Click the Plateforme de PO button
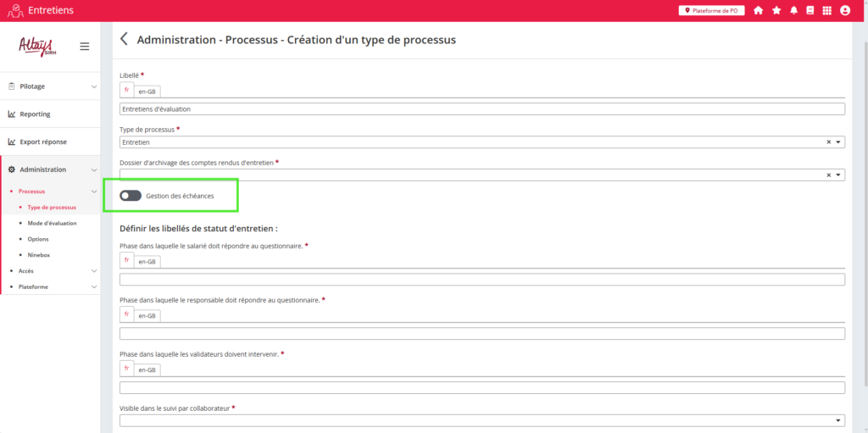868x433 pixels. coord(712,10)
